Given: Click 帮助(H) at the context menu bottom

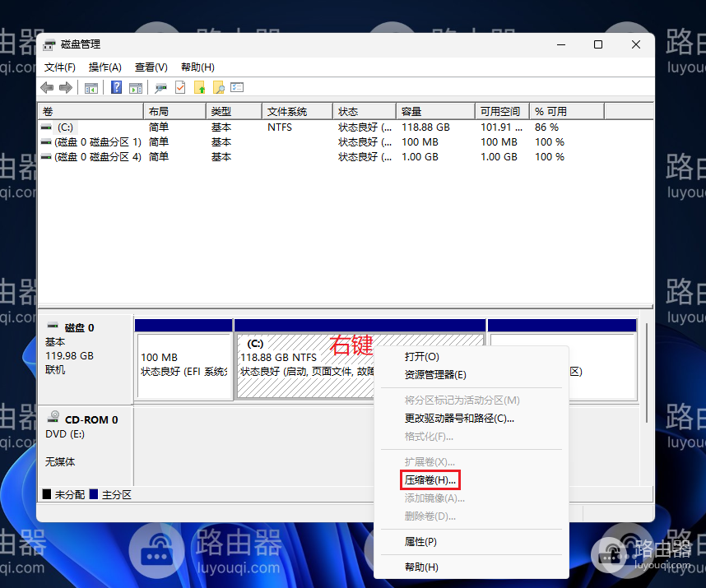Looking at the screenshot, I should (471, 567).
